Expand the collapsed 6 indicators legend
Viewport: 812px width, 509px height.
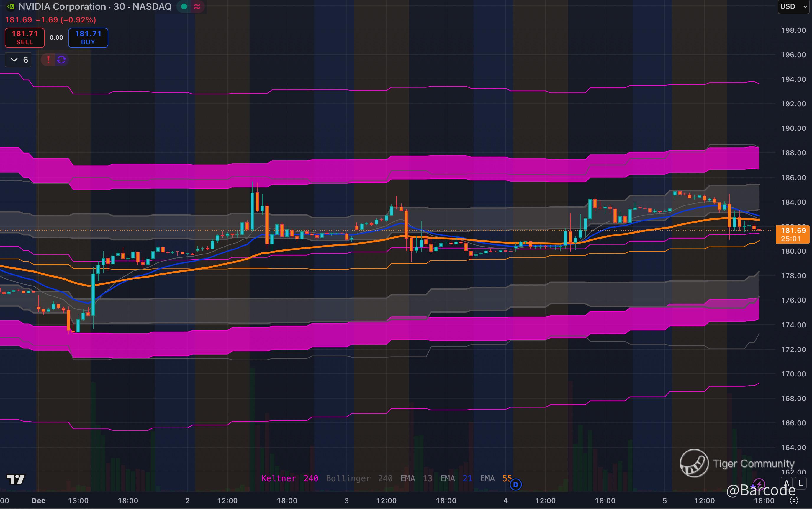click(19, 60)
